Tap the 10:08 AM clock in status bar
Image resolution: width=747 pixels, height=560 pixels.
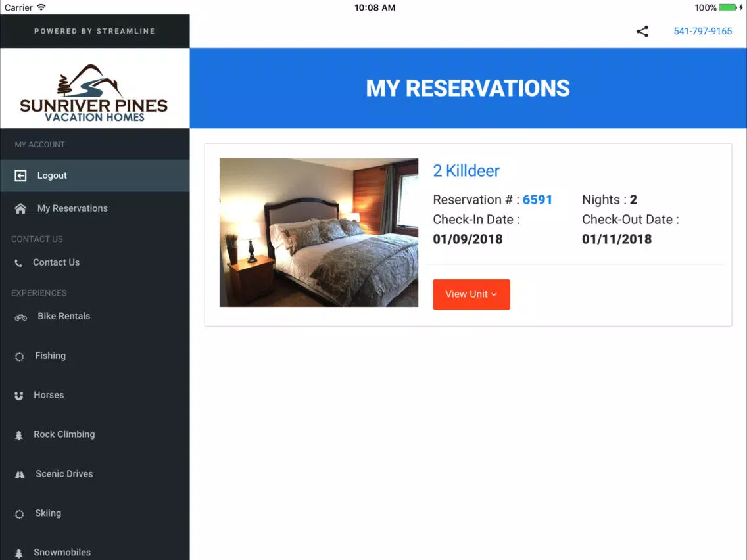tap(374, 8)
